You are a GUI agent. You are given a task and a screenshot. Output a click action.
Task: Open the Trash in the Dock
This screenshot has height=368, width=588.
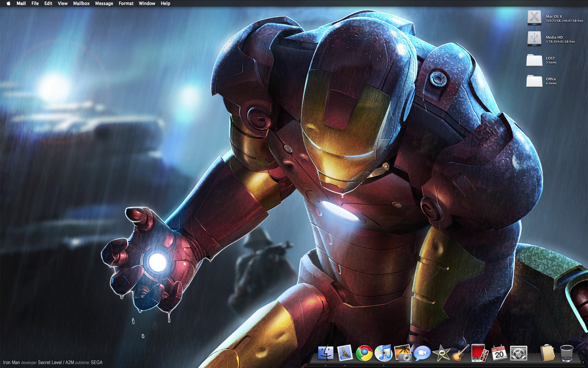pos(567,353)
